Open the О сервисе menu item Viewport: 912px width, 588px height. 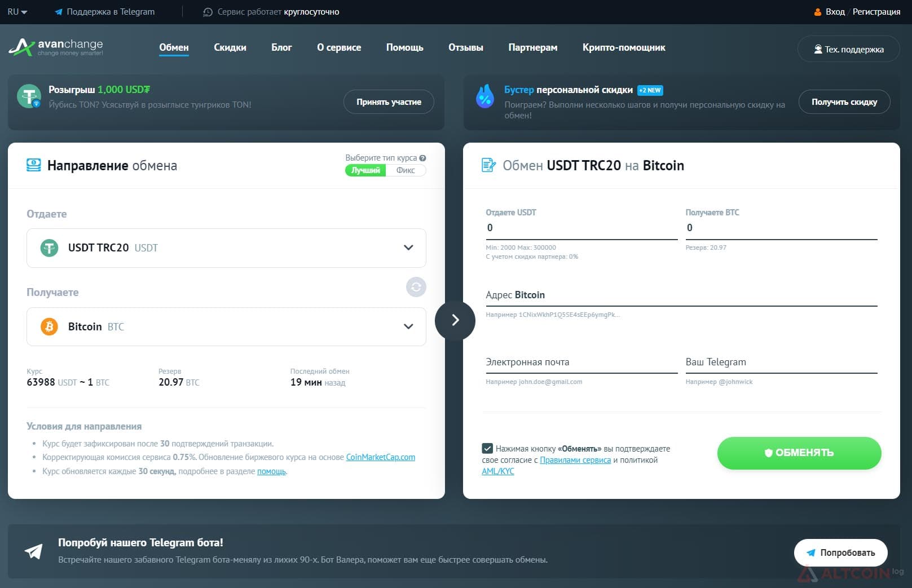coord(339,48)
